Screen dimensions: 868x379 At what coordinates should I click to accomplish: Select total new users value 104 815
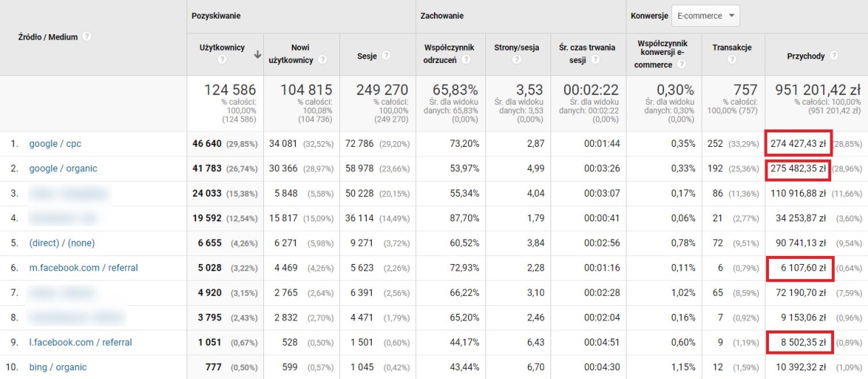click(307, 90)
